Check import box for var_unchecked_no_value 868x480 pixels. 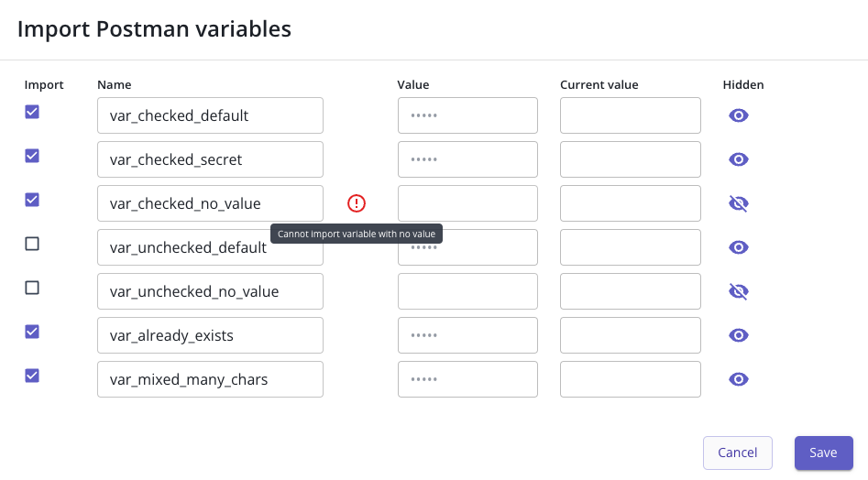pyautogui.click(x=32, y=288)
